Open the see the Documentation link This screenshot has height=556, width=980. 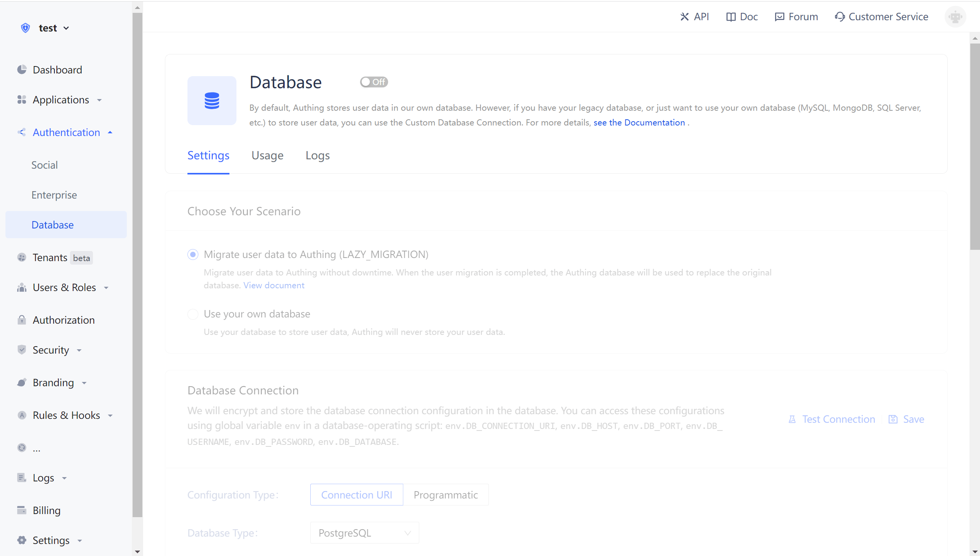point(639,122)
